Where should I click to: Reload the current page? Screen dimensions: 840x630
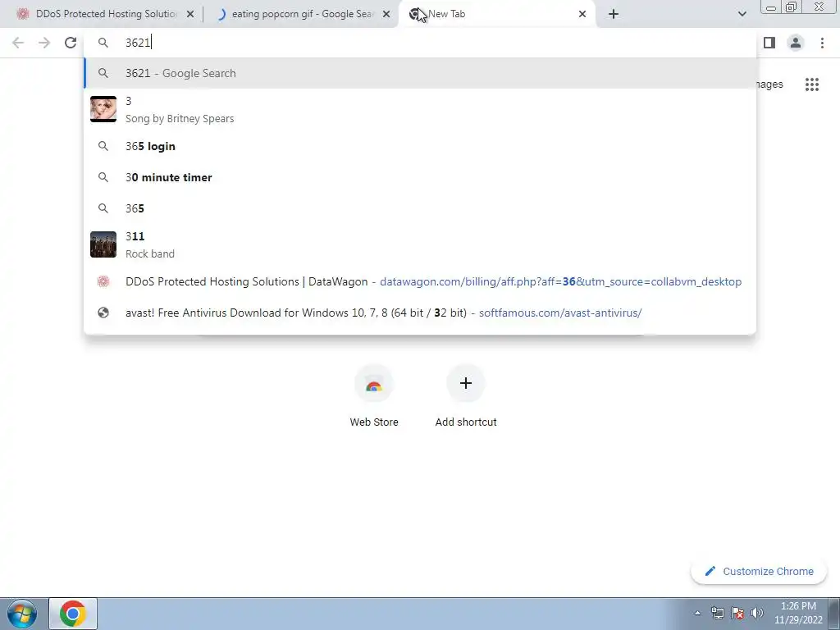pos(71,43)
